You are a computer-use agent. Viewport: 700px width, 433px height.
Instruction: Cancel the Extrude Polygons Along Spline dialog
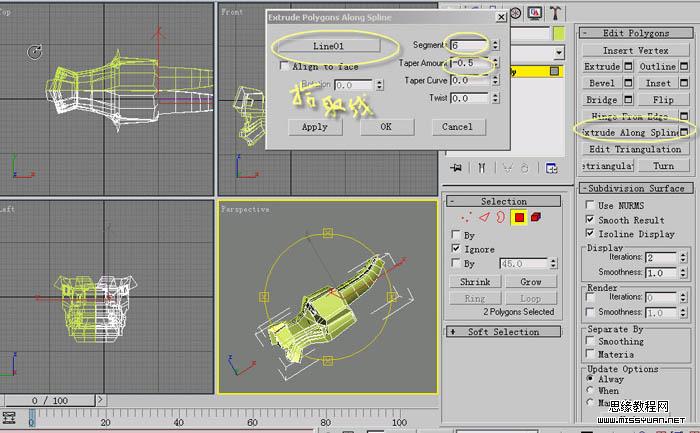click(x=458, y=127)
